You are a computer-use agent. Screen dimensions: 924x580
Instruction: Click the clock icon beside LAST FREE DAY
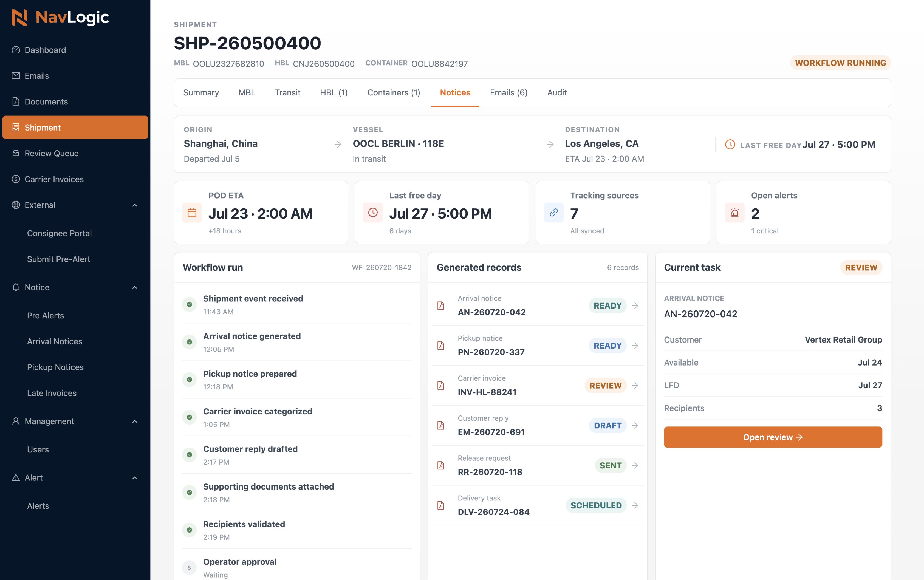(730, 145)
